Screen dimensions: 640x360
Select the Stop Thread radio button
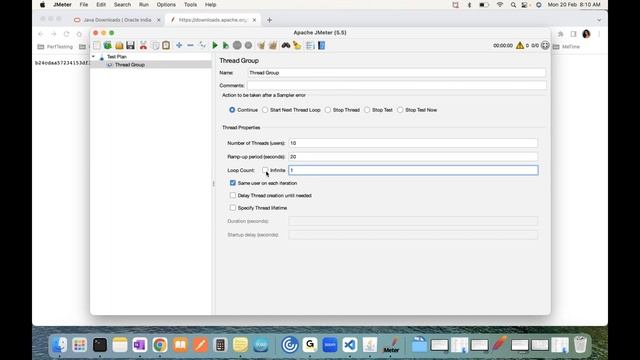pos(328,110)
